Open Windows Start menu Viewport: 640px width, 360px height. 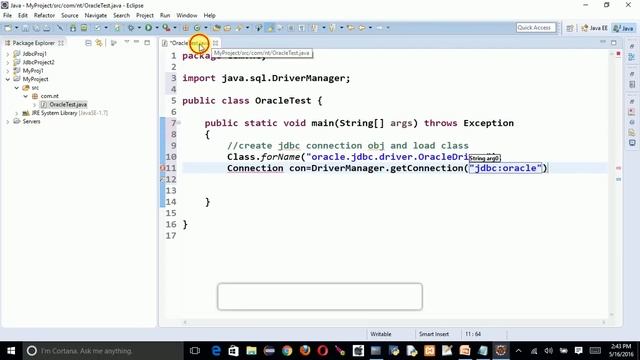pos(11,351)
